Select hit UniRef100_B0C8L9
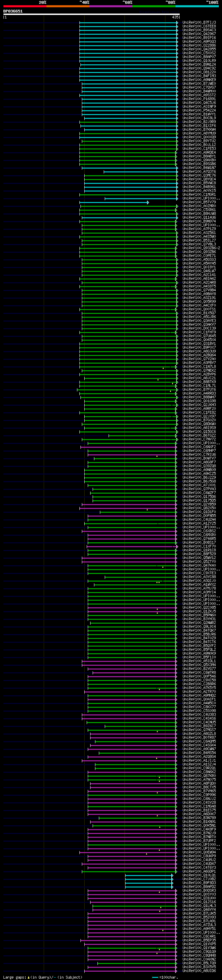This screenshot has height=980, width=222. 199,118
